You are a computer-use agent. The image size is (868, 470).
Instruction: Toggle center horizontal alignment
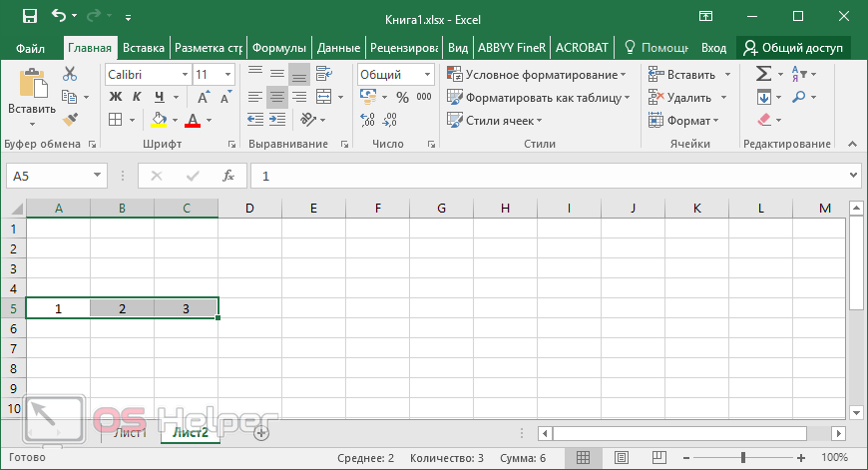click(277, 98)
